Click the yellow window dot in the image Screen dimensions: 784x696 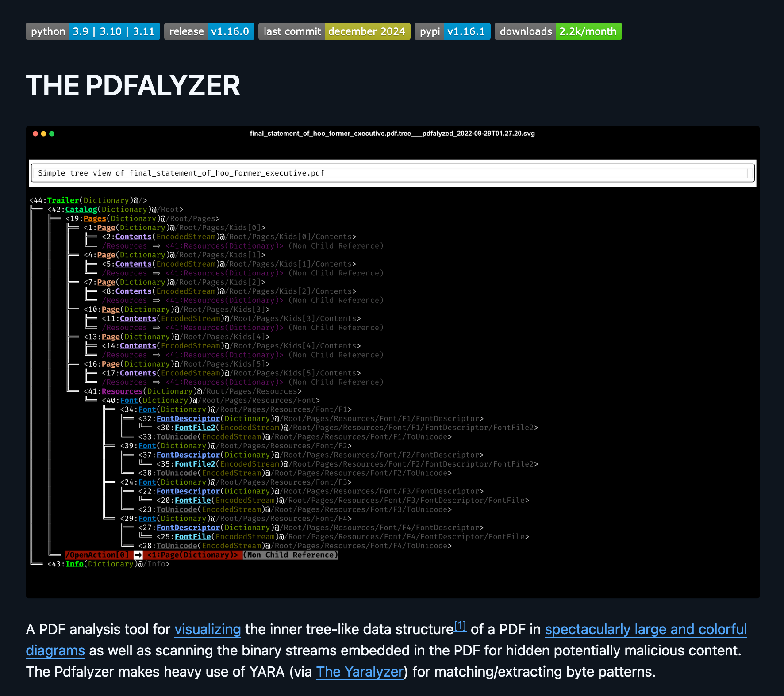pos(43,134)
